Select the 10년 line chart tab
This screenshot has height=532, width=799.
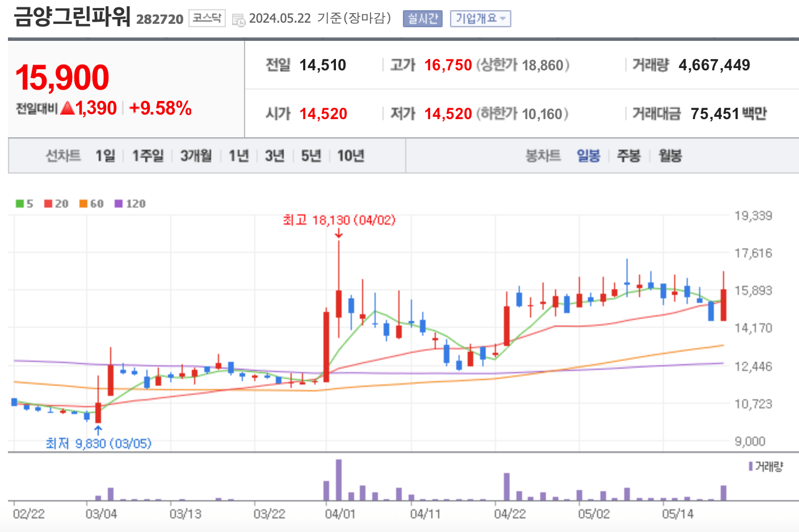pos(351,155)
